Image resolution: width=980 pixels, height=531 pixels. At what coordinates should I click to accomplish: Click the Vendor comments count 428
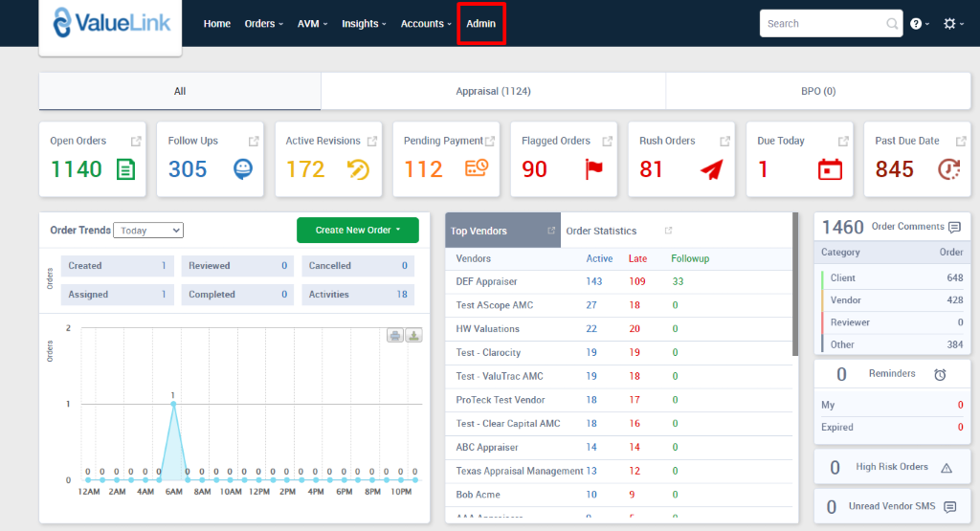(x=955, y=300)
